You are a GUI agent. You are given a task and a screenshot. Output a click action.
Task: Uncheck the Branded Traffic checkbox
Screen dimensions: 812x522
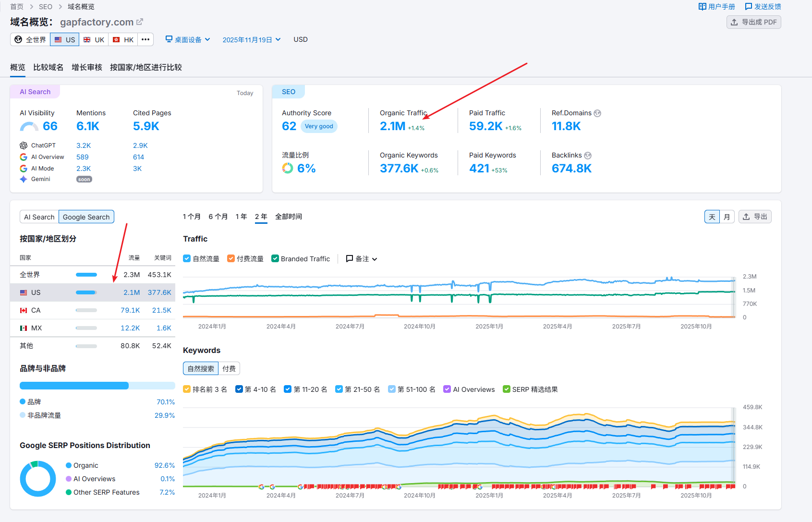275,258
